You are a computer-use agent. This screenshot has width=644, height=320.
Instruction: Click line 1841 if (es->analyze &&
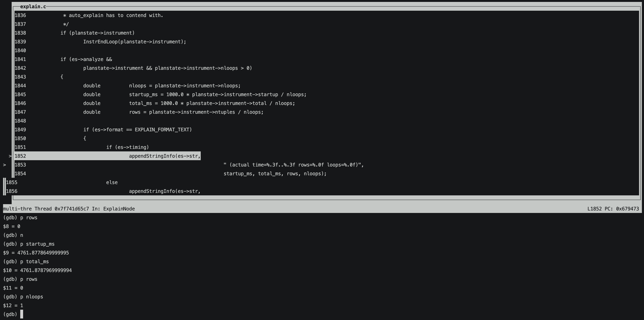click(x=86, y=59)
